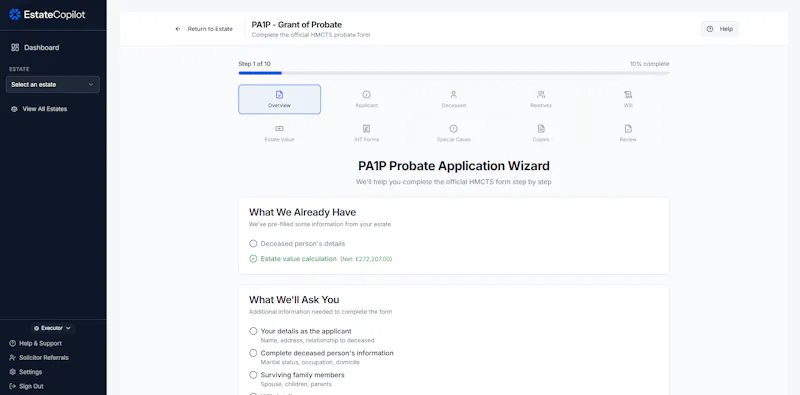Screen dimensions: 800x395
Task: Click the 'What We Already Have' heading
Action: tap(303, 212)
